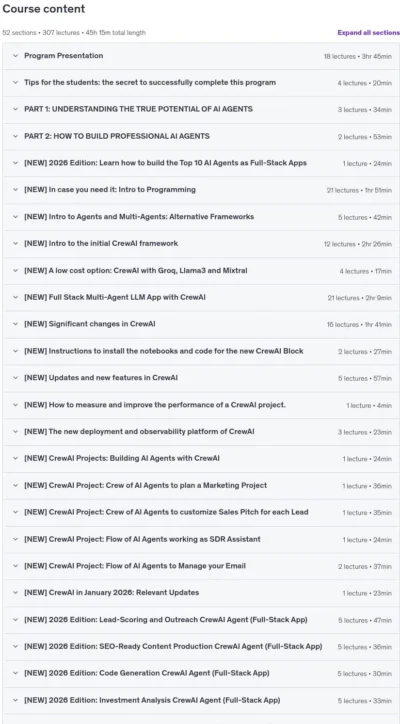The width and height of the screenshot is (400, 724).
Task: Open the Tips for the students section
Action: coord(201,83)
